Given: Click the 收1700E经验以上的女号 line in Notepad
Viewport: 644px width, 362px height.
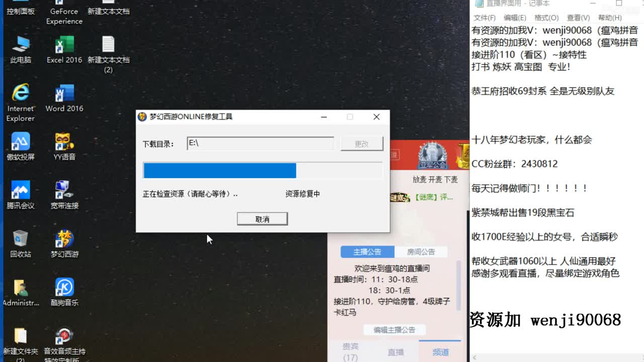Looking at the screenshot, I should point(544,237).
